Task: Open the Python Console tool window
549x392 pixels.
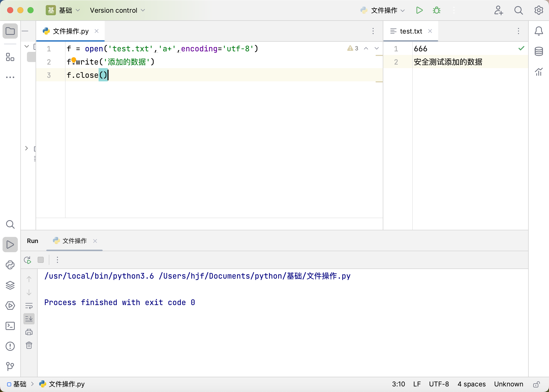Action: tap(10, 265)
